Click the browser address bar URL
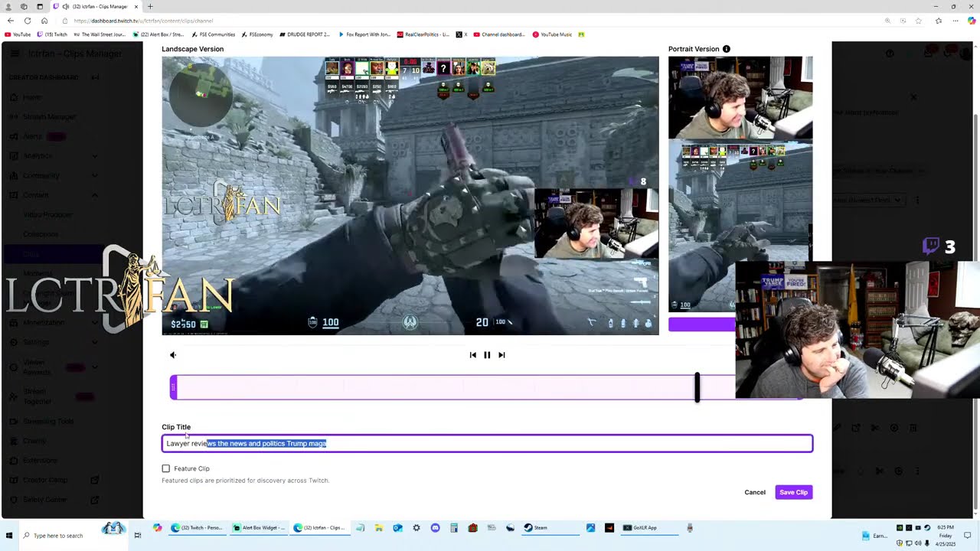 (x=143, y=21)
